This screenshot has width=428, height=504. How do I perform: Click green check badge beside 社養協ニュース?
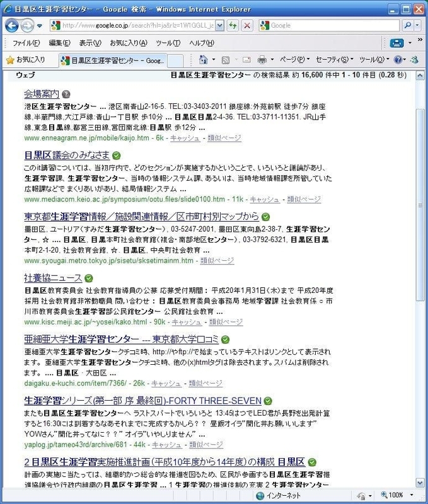point(89,278)
